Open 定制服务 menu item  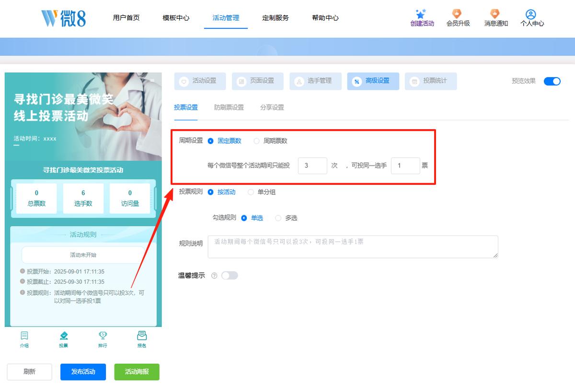pyautogui.click(x=276, y=18)
